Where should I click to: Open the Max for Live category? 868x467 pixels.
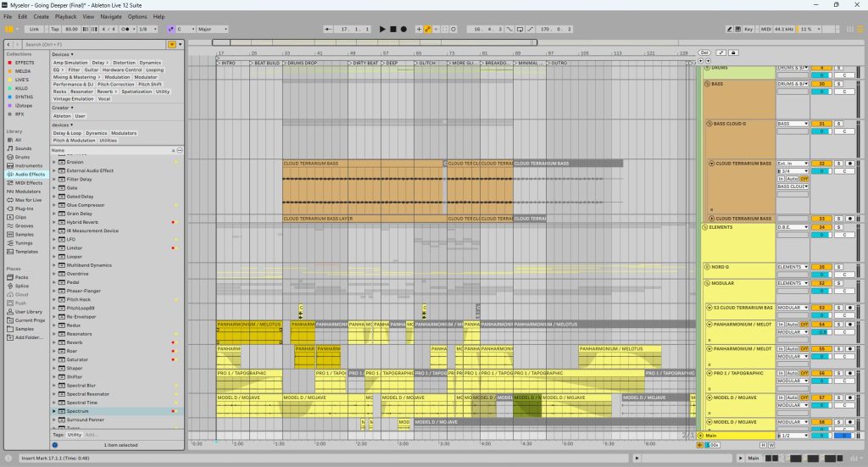coord(28,200)
